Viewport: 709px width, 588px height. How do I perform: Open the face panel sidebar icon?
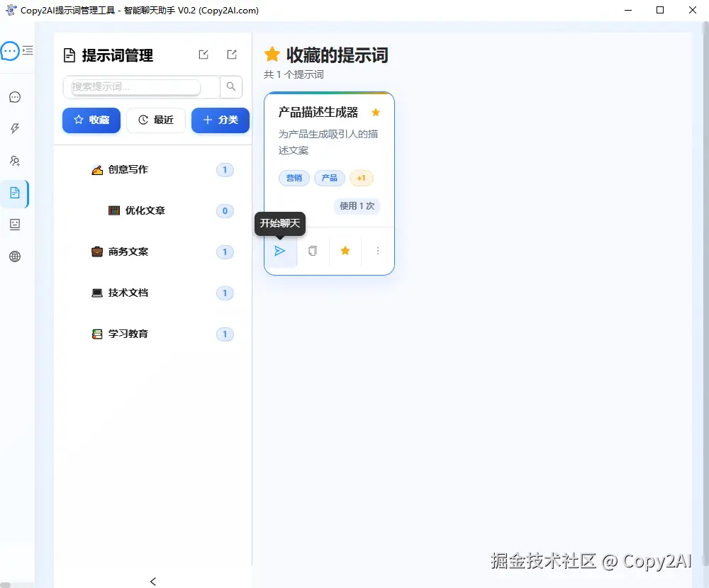(x=15, y=225)
